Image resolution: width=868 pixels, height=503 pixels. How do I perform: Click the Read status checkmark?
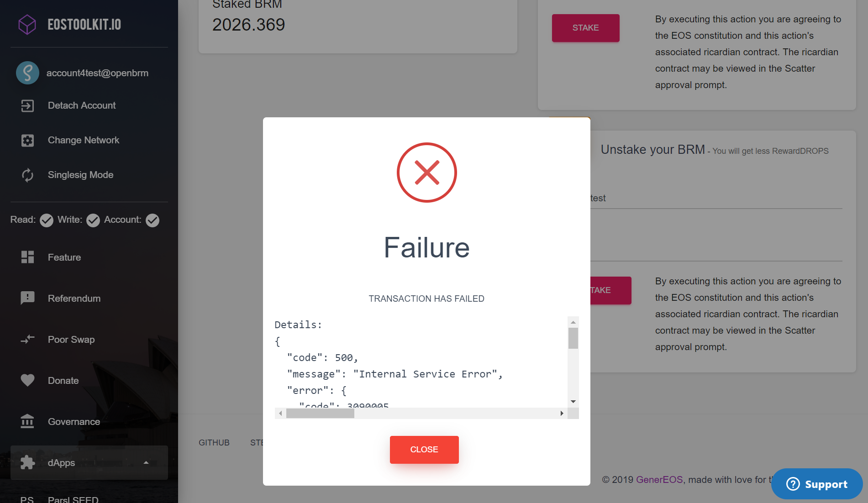pos(47,220)
